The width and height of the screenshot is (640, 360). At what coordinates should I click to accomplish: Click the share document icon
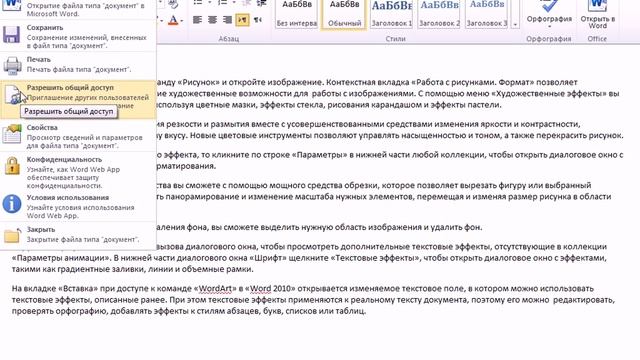[13, 95]
